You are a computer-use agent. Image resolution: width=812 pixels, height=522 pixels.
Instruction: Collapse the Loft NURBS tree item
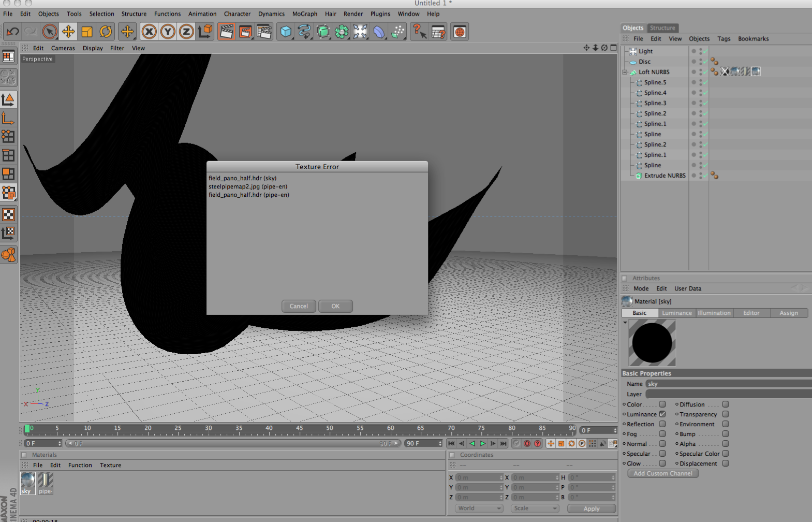point(625,72)
